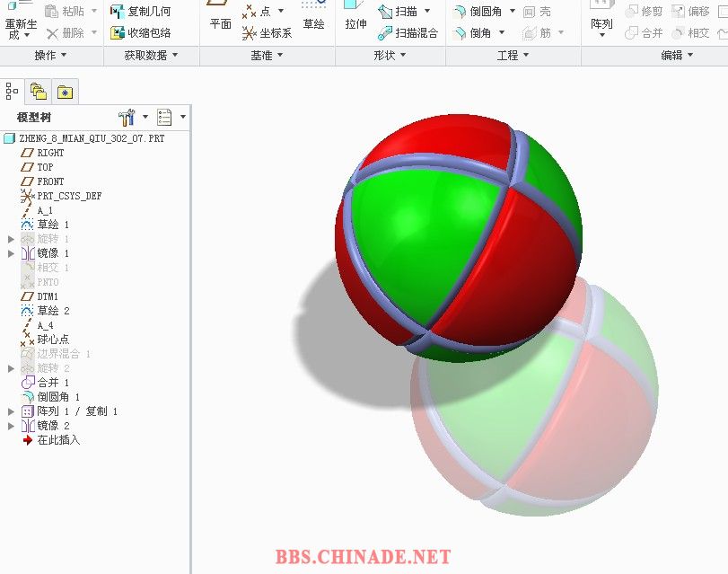Image resolution: width=728 pixels, height=574 pixels.
Task: Click the 重新生成 regenerate button
Action: pyautogui.click(x=21, y=21)
